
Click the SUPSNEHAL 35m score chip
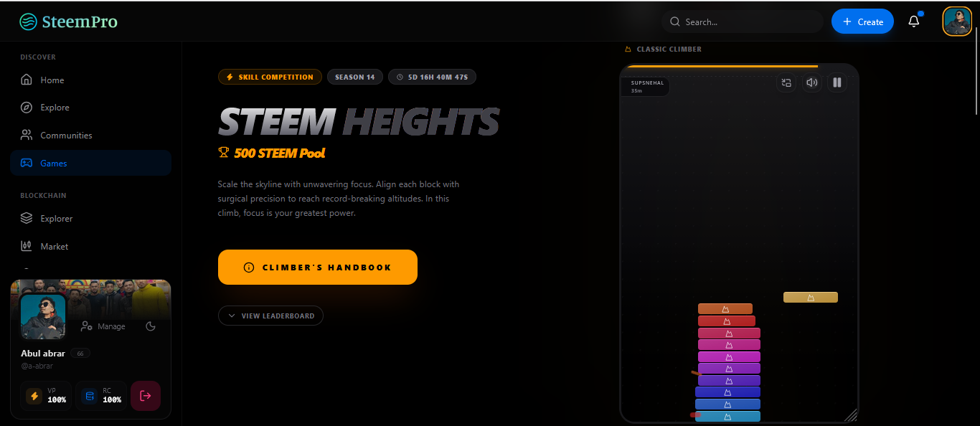(646, 86)
